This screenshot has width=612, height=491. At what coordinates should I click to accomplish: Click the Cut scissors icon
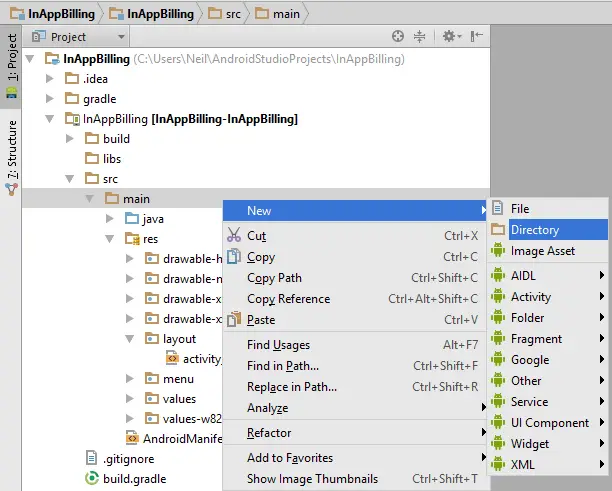pos(234,235)
